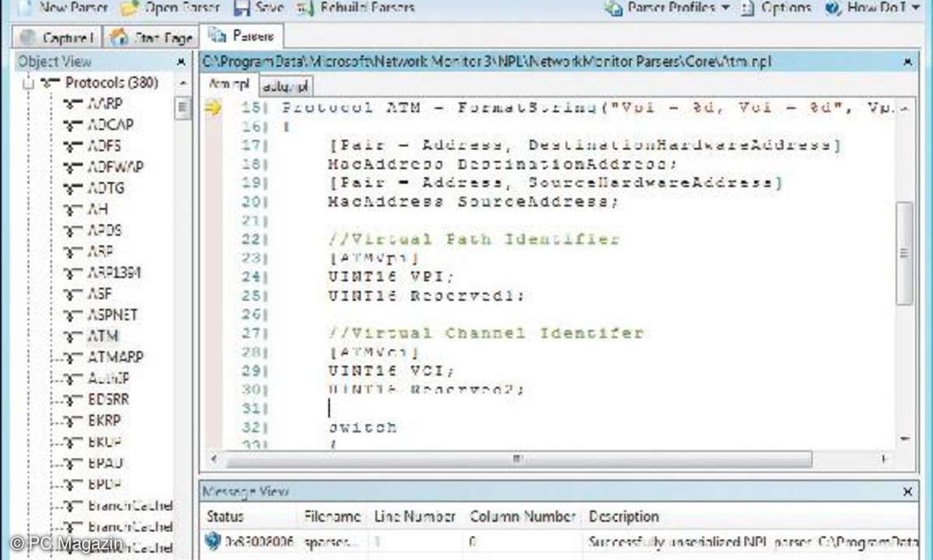
Task: Rebuild Parsers from the toolbar
Action: tap(356, 7)
